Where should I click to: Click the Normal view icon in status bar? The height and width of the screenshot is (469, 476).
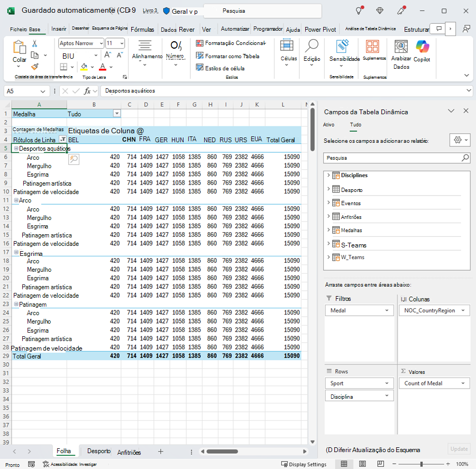(x=344, y=464)
